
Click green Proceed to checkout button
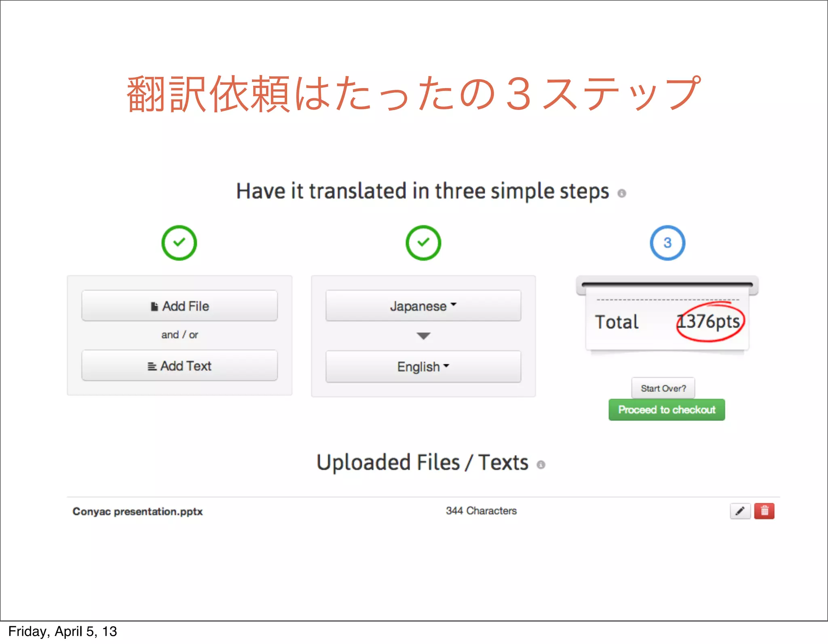click(667, 410)
